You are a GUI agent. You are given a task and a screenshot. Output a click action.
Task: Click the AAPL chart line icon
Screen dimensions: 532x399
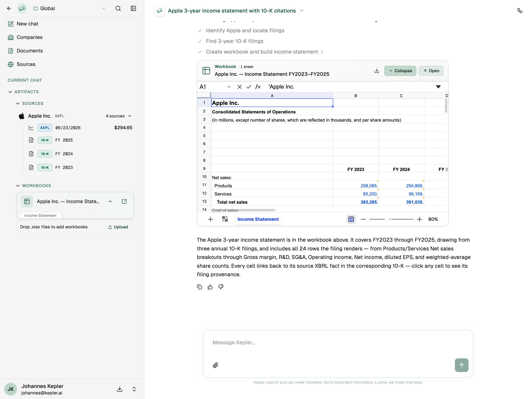(31, 128)
